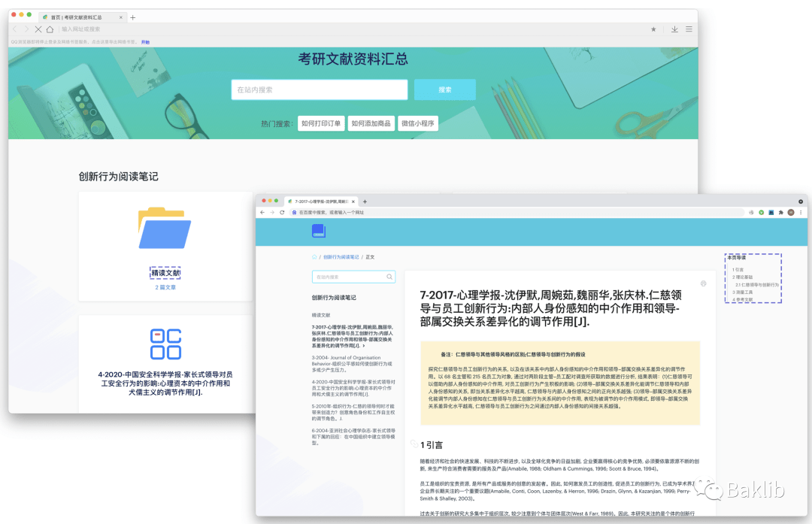Screen dimensions: 812x524
Task: Focus the 在站内搜索 box on homepage banner
Action: (x=320, y=89)
